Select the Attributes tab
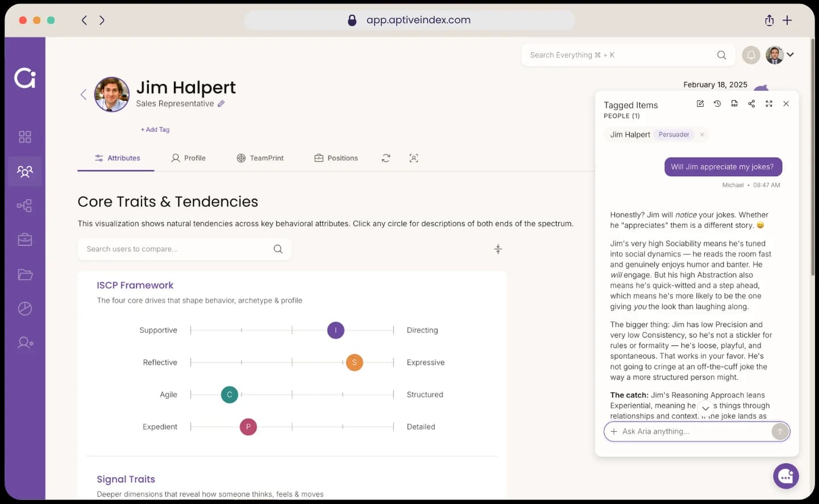 click(x=117, y=158)
